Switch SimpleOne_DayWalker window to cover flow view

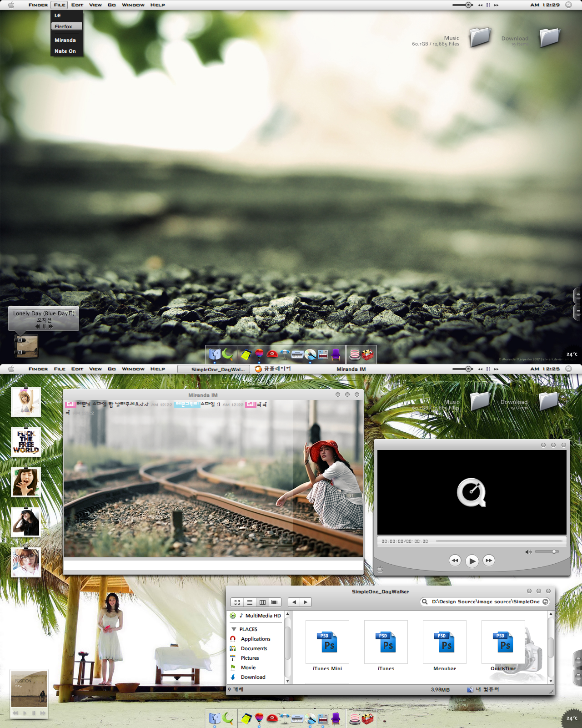click(275, 602)
